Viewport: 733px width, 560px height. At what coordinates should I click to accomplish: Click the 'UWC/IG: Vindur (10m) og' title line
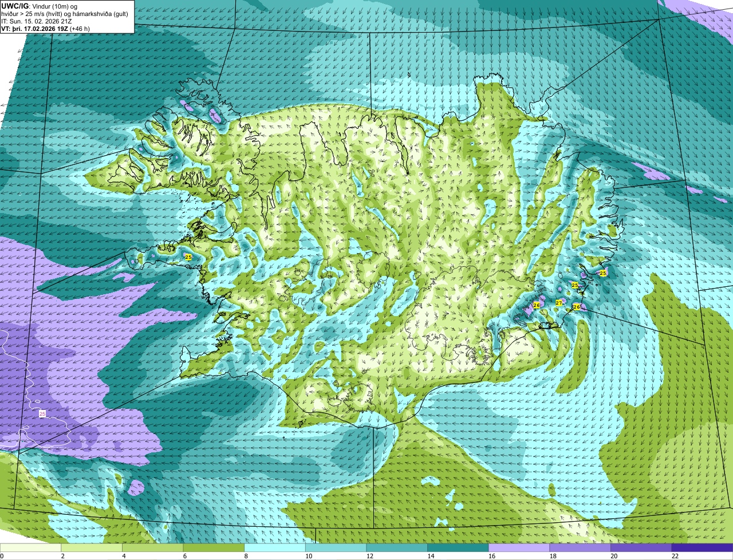pyautogui.click(x=40, y=6)
